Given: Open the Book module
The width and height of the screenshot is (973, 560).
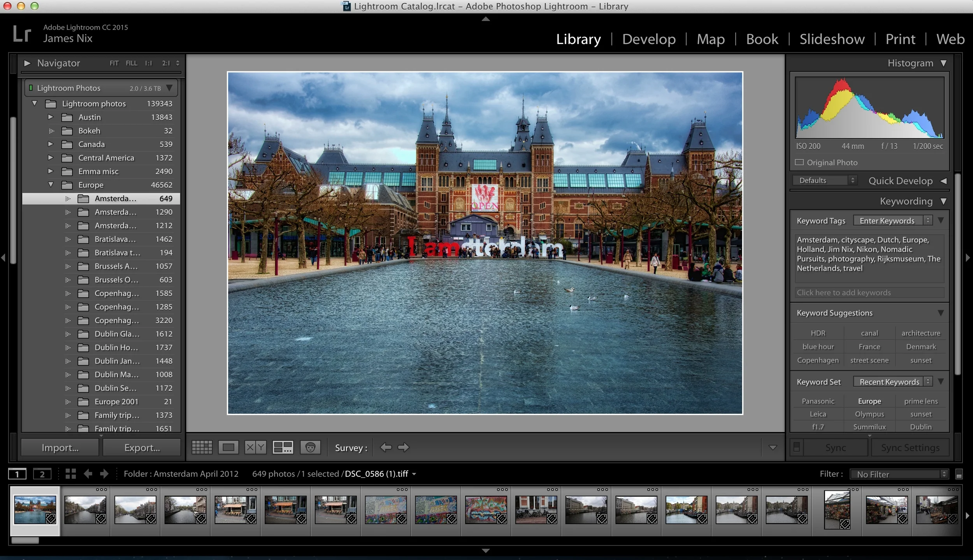Looking at the screenshot, I should 762,39.
